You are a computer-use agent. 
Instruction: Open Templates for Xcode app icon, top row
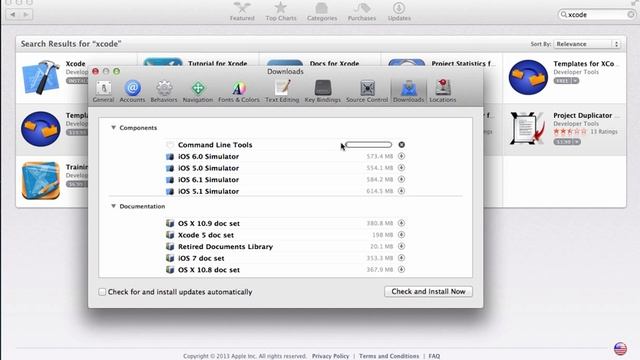(528, 77)
